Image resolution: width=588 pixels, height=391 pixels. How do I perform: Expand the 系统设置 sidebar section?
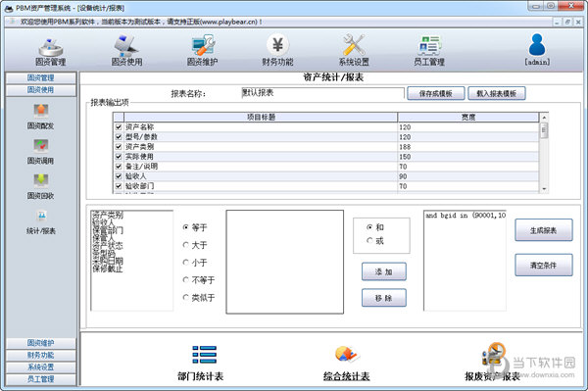point(41,367)
